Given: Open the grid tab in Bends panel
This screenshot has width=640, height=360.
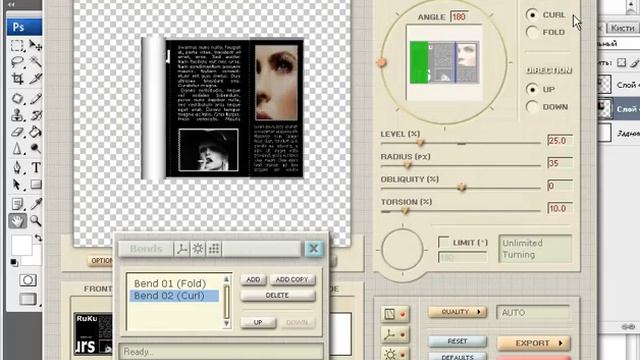Looking at the screenshot, I should click(214, 249).
